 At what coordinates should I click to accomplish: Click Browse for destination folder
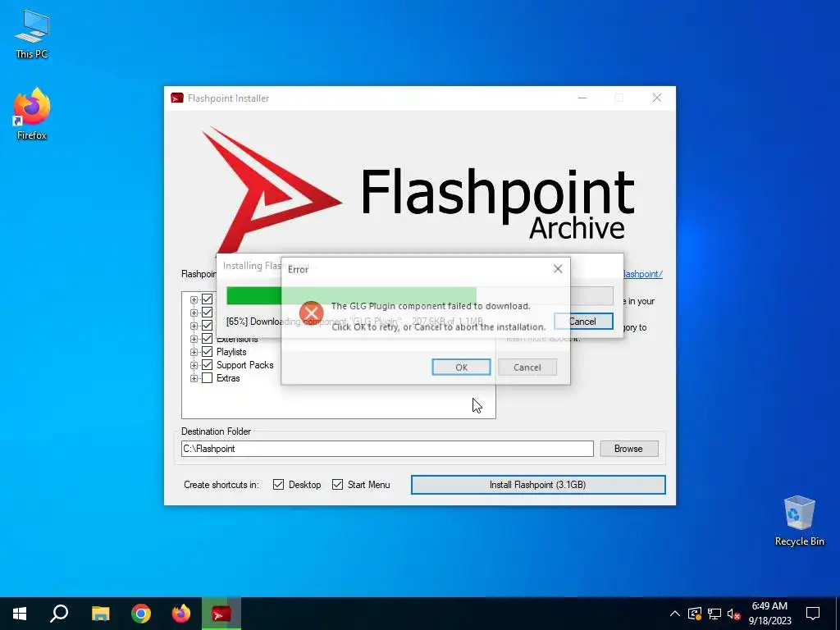tap(629, 449)
